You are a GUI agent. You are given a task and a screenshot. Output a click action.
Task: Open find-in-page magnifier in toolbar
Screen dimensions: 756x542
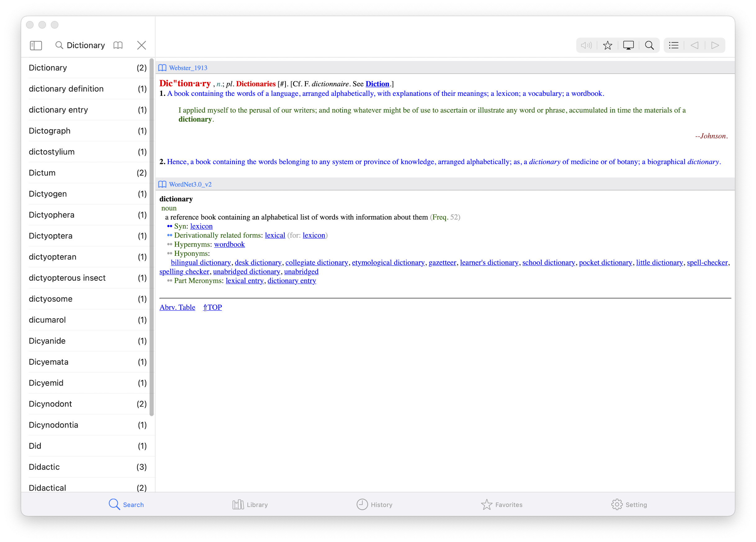click(x=649, y=45)
